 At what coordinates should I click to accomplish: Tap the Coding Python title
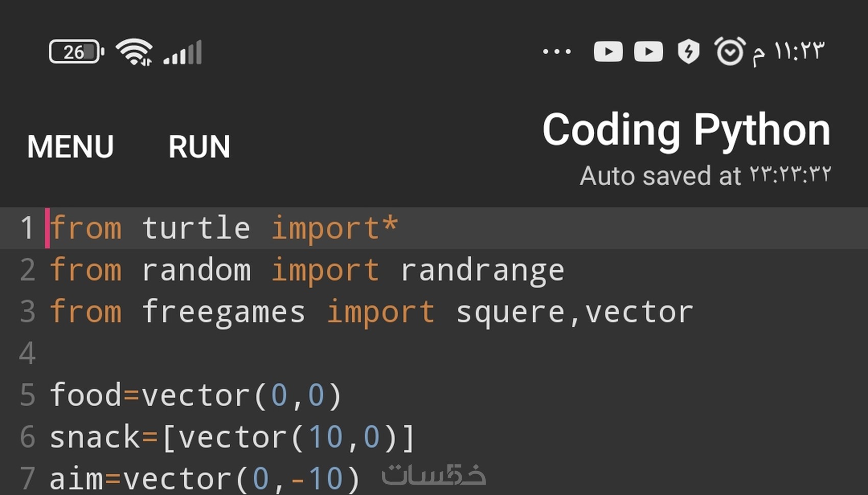[x=686, y=131]
